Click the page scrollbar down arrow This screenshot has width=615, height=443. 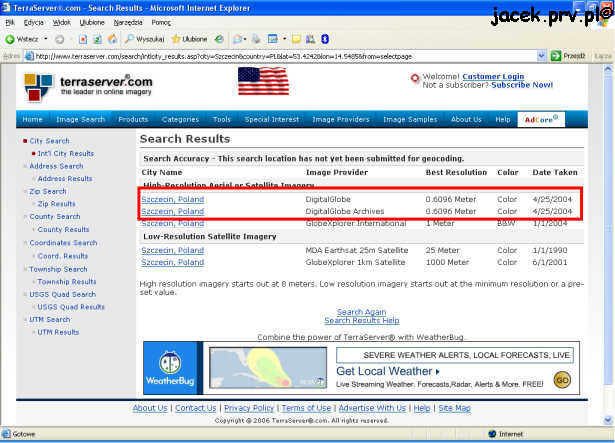608,420
